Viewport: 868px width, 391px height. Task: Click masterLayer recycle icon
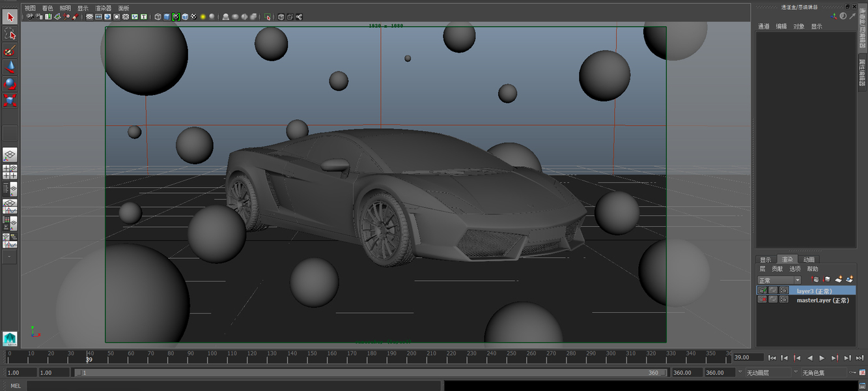(773, 300)
